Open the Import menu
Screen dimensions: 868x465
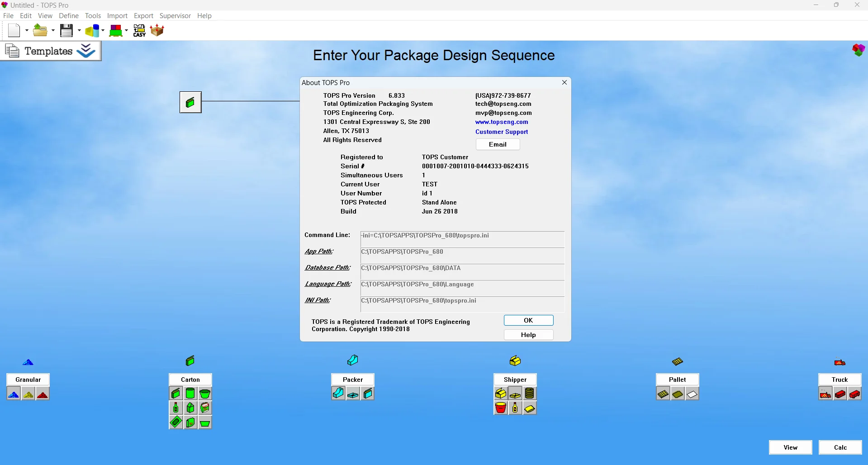[117, 15]
